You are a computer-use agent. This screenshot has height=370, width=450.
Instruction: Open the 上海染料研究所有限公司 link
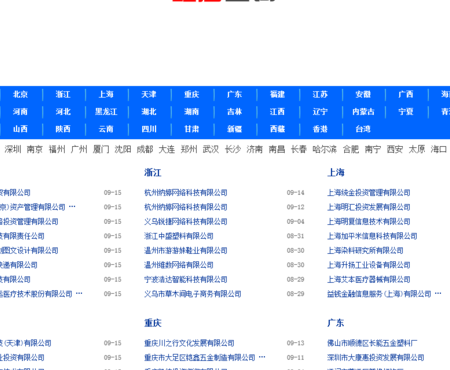365,251
